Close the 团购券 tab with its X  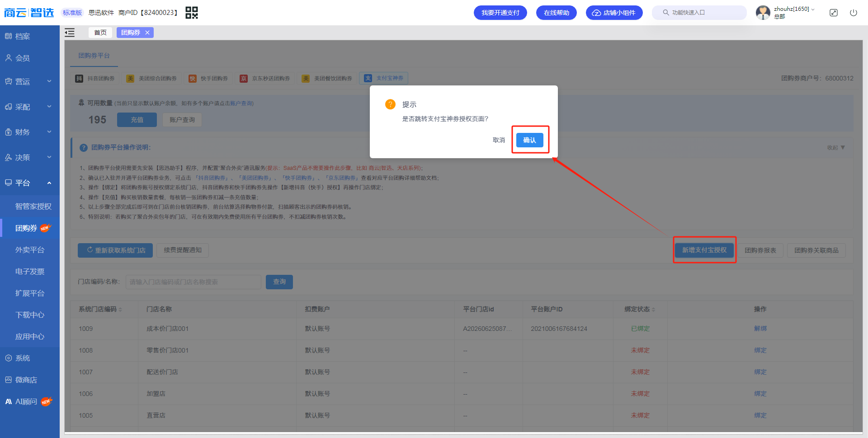147,33
